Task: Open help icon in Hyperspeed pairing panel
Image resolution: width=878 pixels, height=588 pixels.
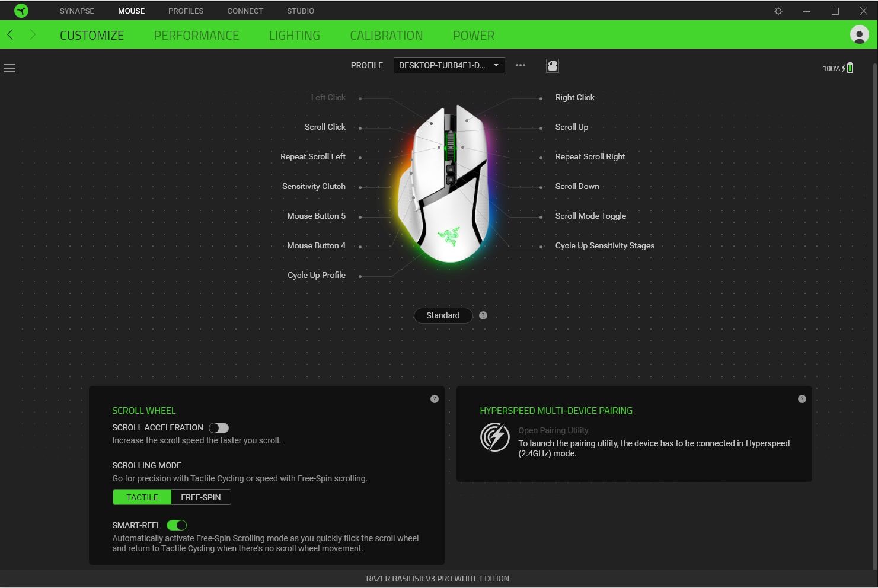Action: pyautogui.click(x=802, y=399)
